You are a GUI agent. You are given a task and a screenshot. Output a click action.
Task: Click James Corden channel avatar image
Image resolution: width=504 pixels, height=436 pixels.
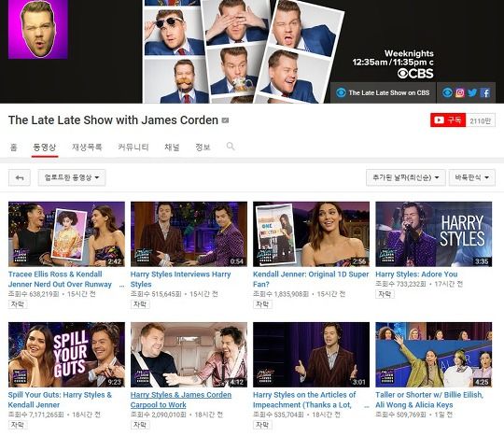pos(38,30)
